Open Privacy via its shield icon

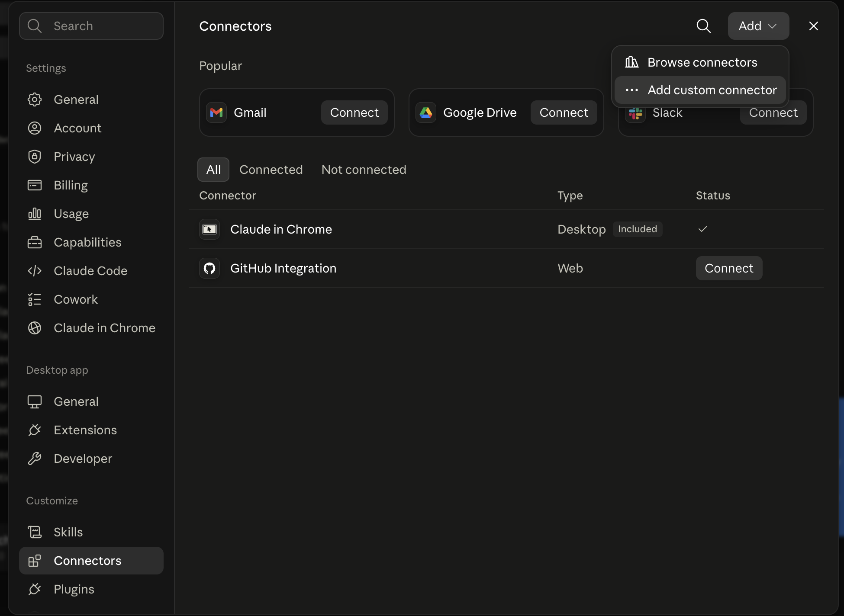(35, 157)
